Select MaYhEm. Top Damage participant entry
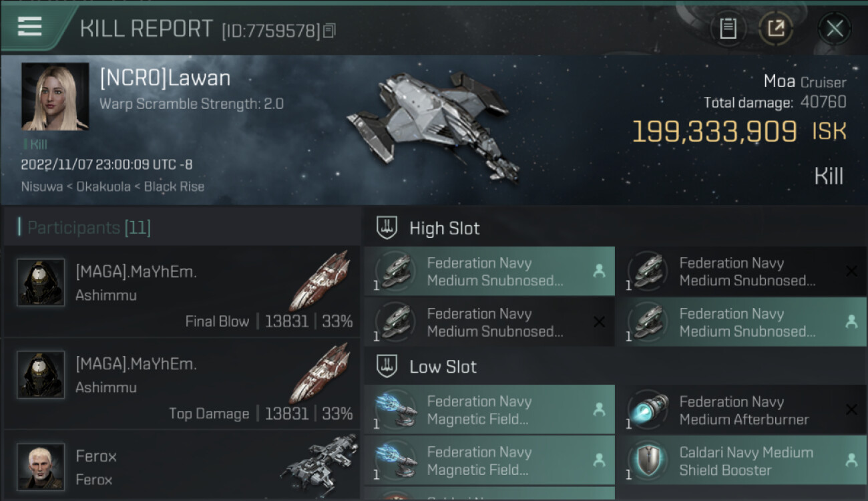Image resolution: width=868 pixels, height=501 pixels. pyautogui.click(x=182, y=383)
